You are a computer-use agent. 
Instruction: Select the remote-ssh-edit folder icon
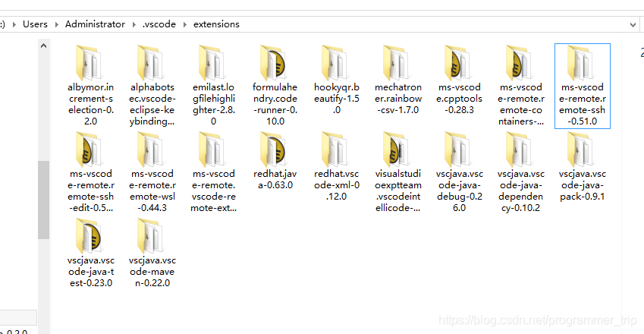(89, 150)
